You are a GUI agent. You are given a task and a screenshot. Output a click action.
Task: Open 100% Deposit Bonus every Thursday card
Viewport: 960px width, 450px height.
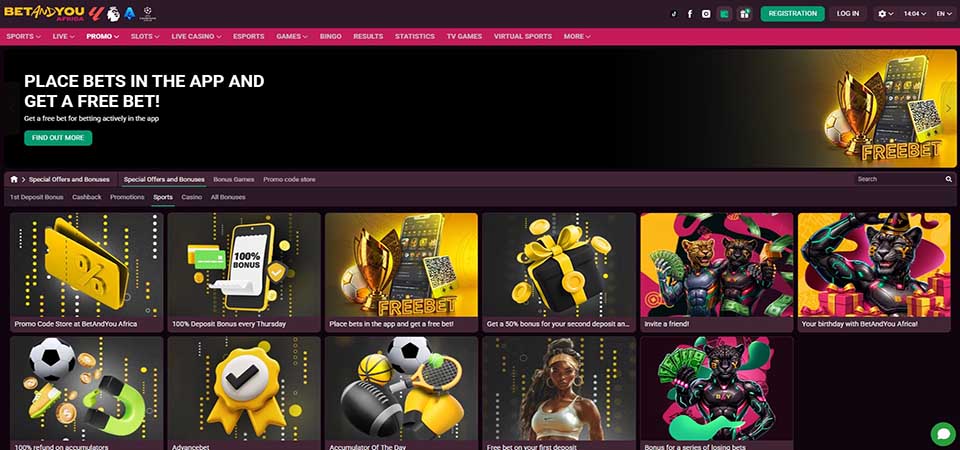(x=244, y=272)
